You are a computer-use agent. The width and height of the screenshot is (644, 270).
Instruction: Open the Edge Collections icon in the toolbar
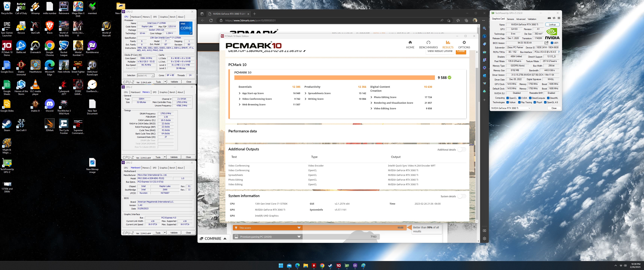click(x=466, y=21)
